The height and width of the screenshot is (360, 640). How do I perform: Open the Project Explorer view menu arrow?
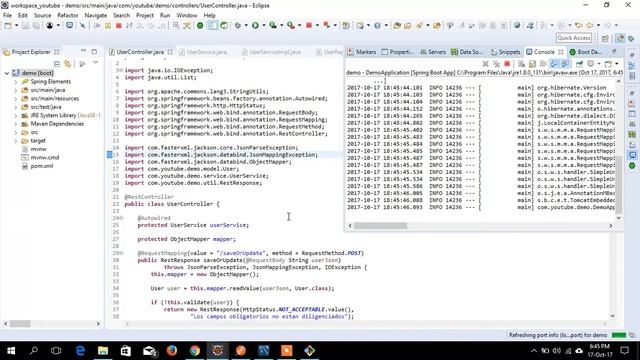tap(95, 63)
